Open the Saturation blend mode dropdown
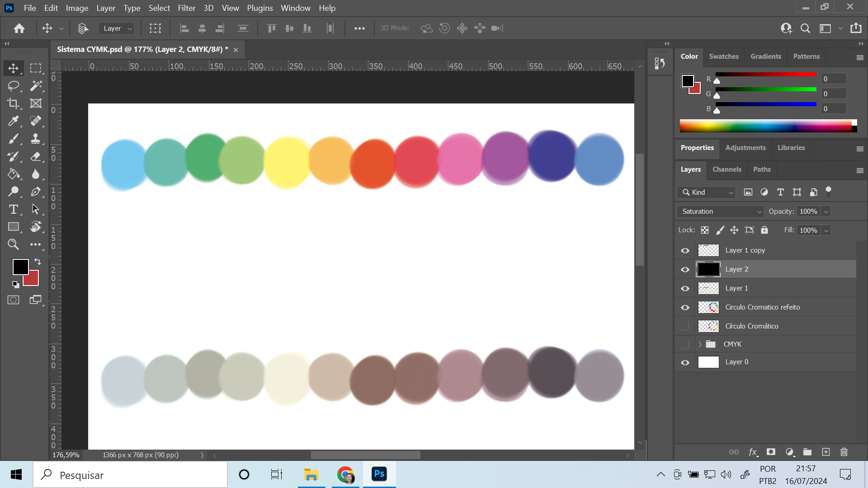This screenshot has height=488, width=868. (720, 211)
